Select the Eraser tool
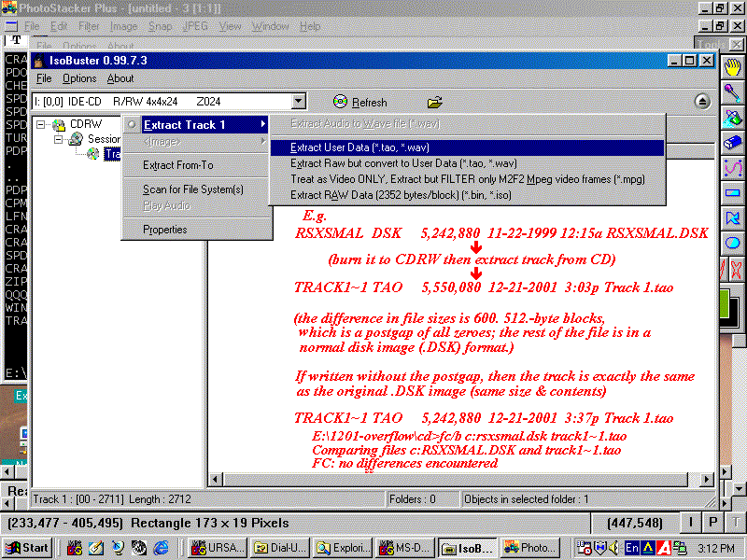The height and width of the screenshot is (560, 747). [x=733, y=143]
